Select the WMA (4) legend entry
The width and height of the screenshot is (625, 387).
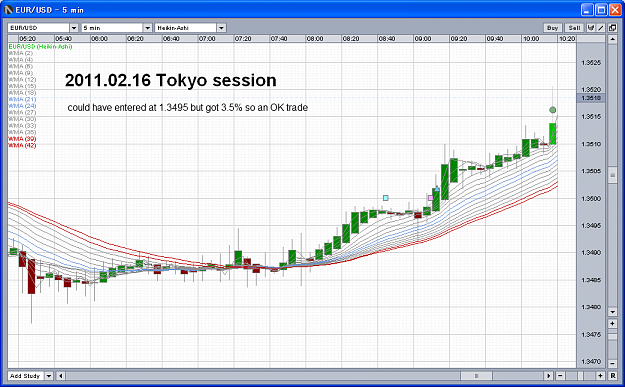(x=20, y=60)
